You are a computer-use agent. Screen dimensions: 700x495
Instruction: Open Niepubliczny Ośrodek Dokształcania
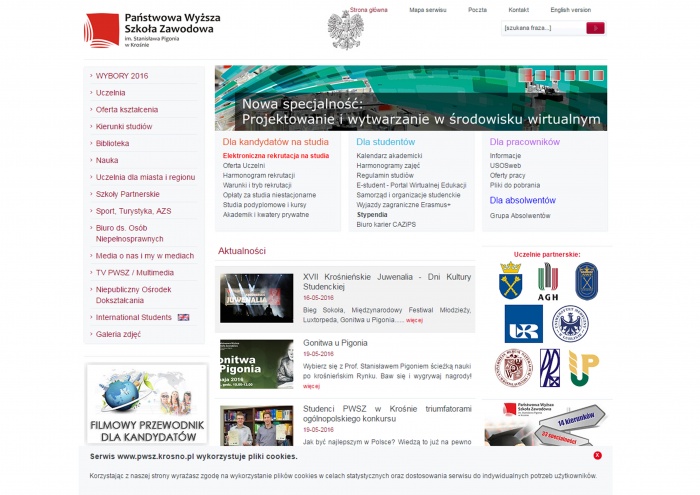(x=133, y=295)
